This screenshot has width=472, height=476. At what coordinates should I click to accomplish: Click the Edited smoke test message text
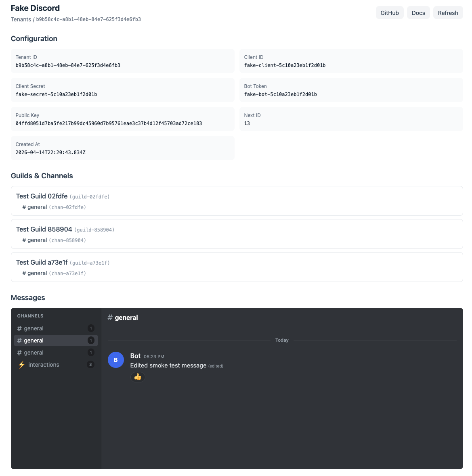(168, 365)
